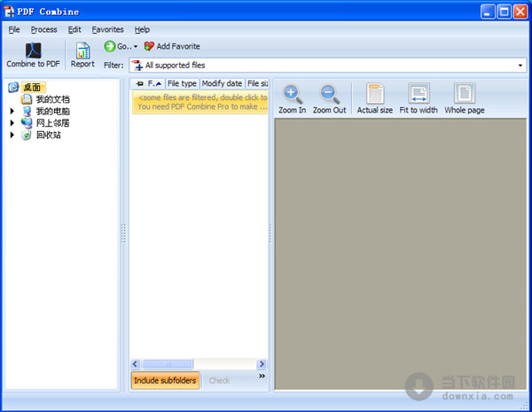Expand the 网上邻居 tree node
The height and width of the screenshot is (412, 532).
pos(12,123)
